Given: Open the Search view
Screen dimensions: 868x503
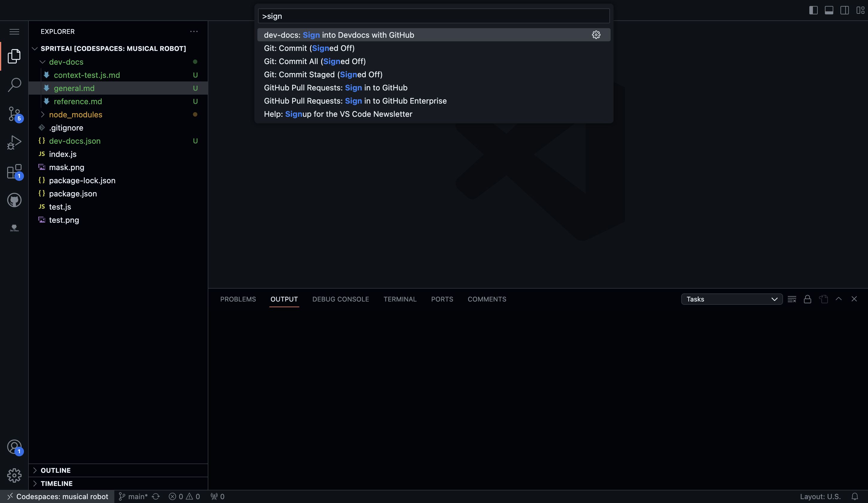Looking at the screenshot, I should pyautogui.click(x=14, y=84).
